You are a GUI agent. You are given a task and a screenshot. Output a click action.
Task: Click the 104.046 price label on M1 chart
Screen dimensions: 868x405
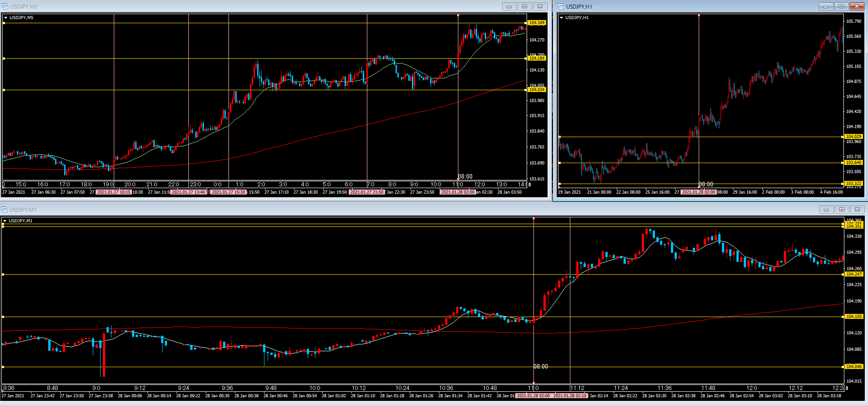coord(853,367)
